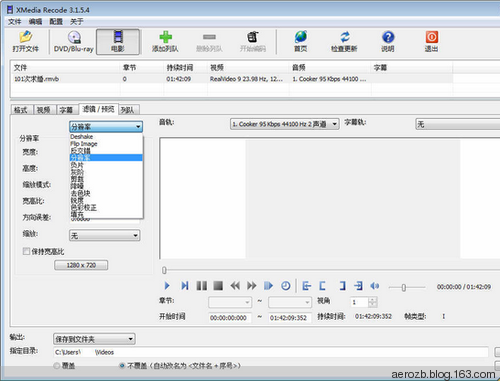The image size is (500, 381).
Task: Open the 文件 menu
Action: click(14, 22)
